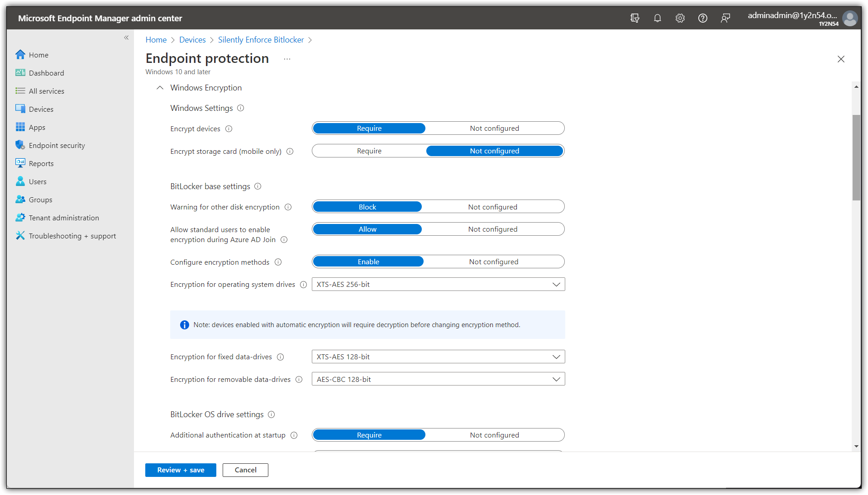868x495 pixels.
Task: Open the help panel
Action: tap(703, 18)
